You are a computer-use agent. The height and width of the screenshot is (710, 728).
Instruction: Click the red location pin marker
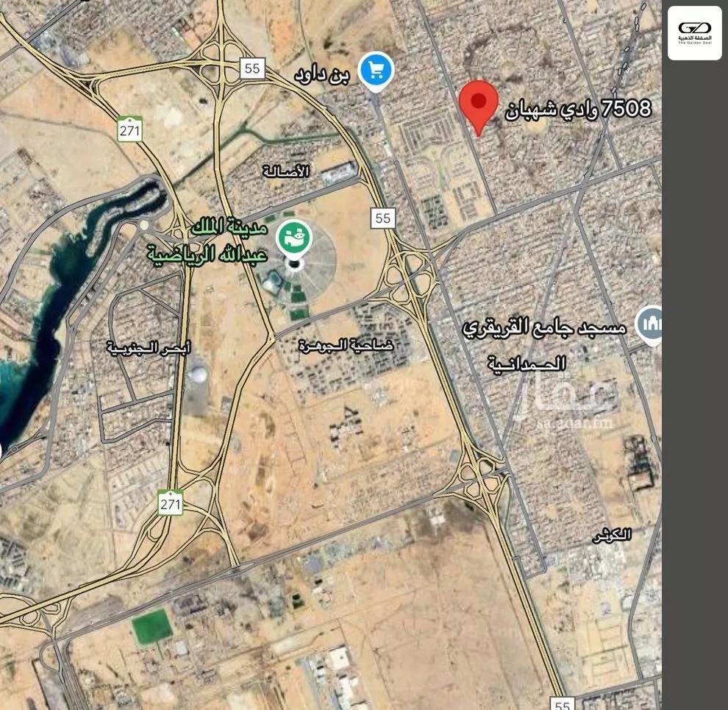point(479,107)
